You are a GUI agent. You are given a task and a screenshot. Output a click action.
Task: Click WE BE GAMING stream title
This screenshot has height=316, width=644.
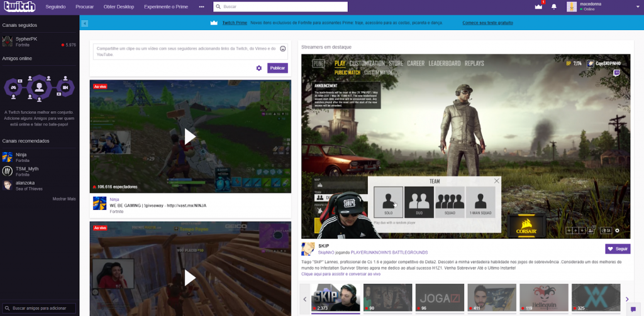pyautogui.click(x=158, y=205)
